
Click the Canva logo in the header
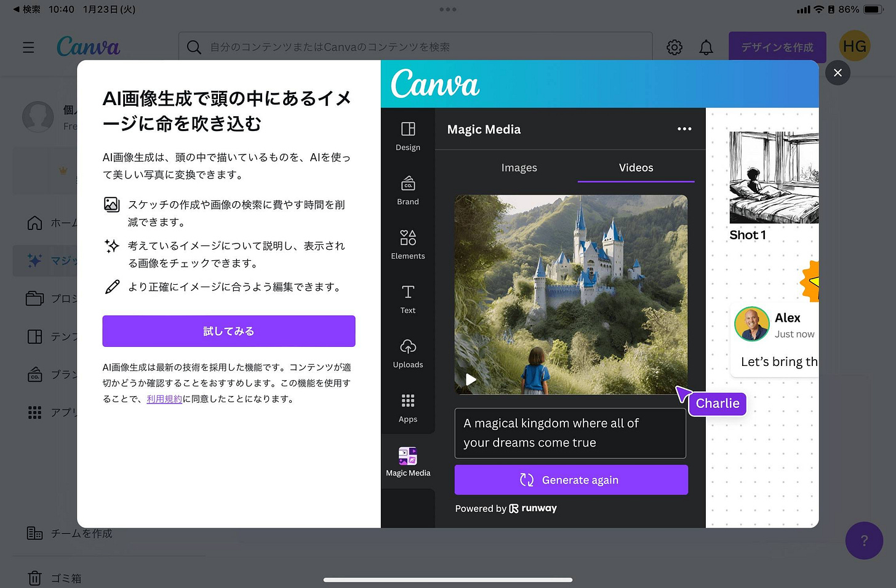click(88, 47)
